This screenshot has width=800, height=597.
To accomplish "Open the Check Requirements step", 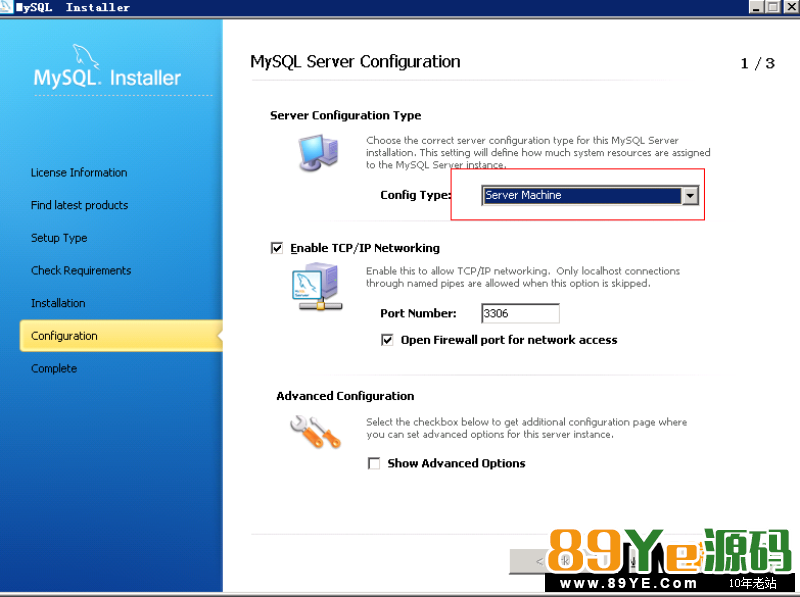I will [81, 270].
